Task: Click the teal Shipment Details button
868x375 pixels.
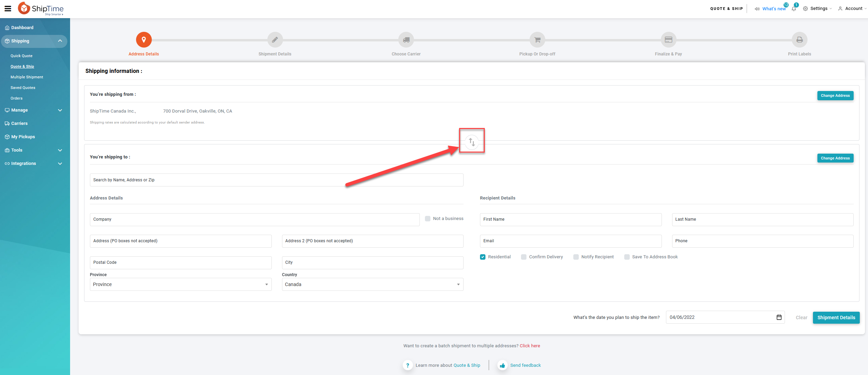Action: pyautogui.click(x=836, y=318)
